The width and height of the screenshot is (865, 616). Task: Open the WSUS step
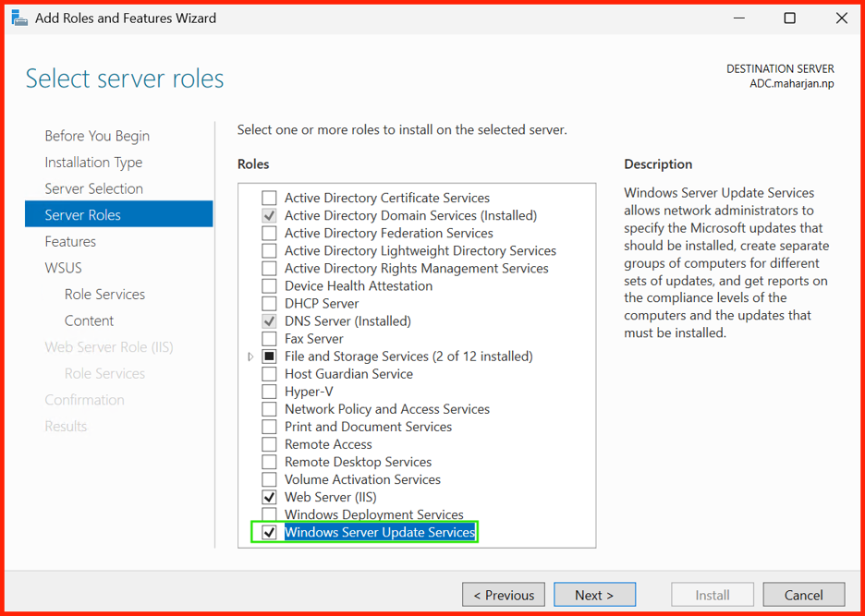pyautogui.click(x=63, y=268)
